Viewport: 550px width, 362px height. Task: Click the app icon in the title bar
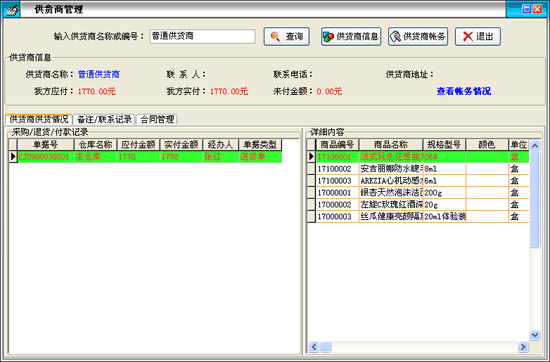[x=11, y=9]
